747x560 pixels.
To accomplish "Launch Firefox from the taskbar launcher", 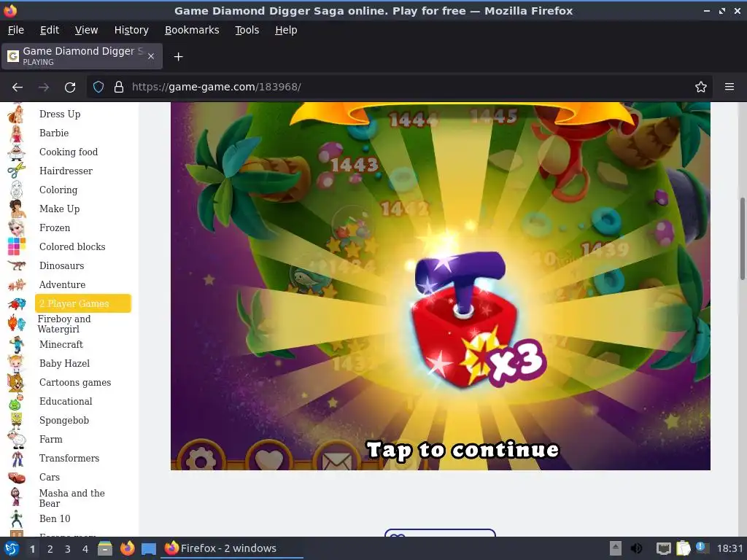I will pyautogui.click(x=127, y=548).
